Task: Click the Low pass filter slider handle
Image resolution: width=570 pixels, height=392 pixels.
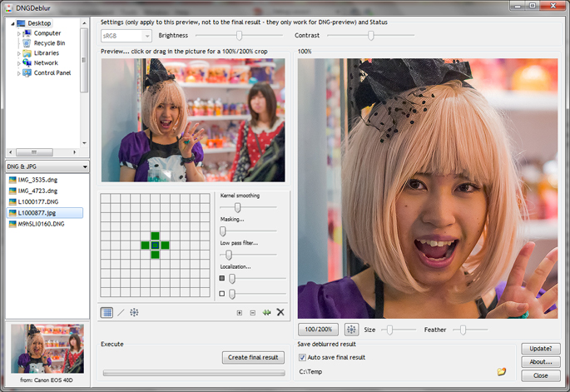Action: [229, 255]
